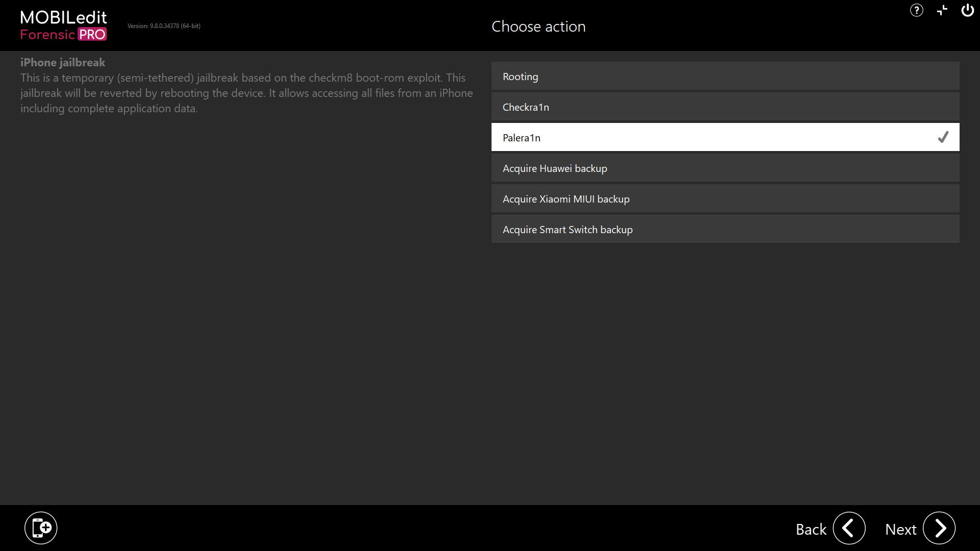Choose Acquire Xiaomi MIUI backup
This screenshot has height=551, width=980.
[725, 198]
